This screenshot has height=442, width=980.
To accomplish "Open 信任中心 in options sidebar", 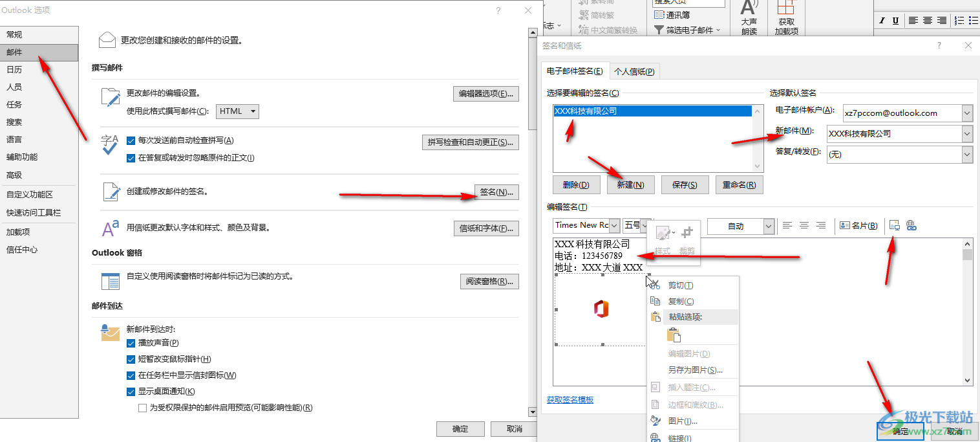I will pyautogui.click(x=39, y=250).
